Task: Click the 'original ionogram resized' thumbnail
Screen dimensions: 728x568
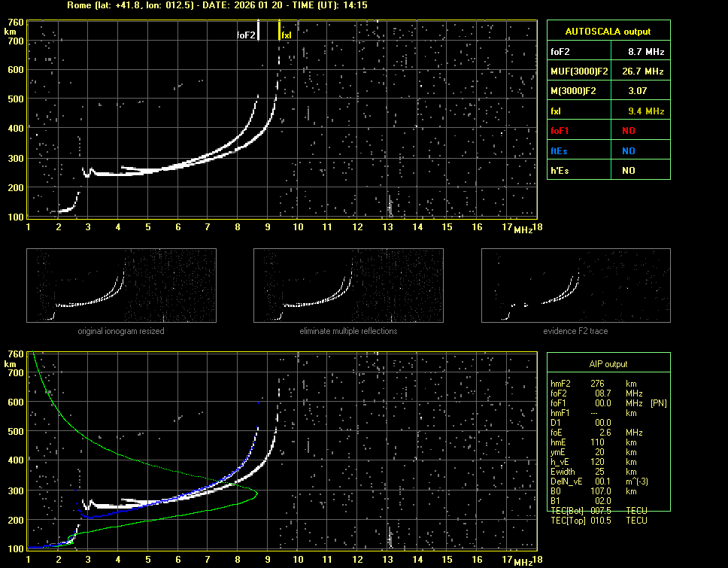Action: (x=121, y=285)
